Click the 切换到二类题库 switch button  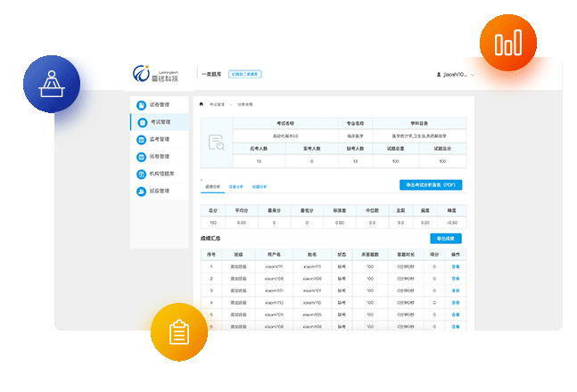[244, 75]
